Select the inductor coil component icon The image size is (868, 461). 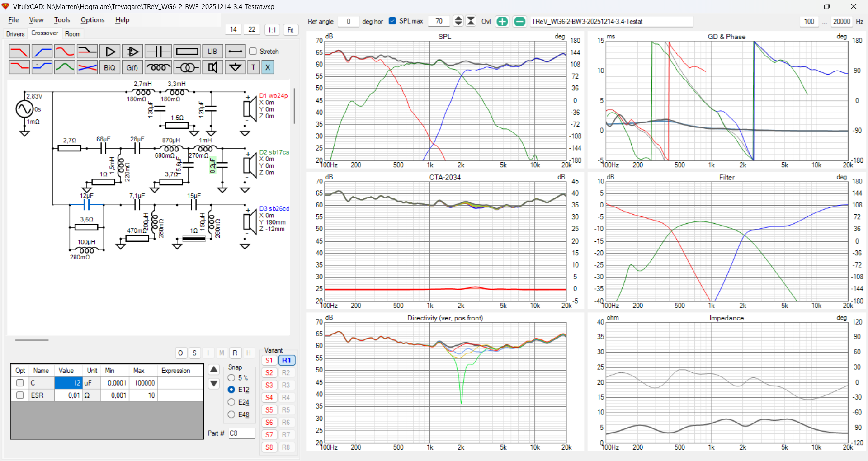(158, 67)
